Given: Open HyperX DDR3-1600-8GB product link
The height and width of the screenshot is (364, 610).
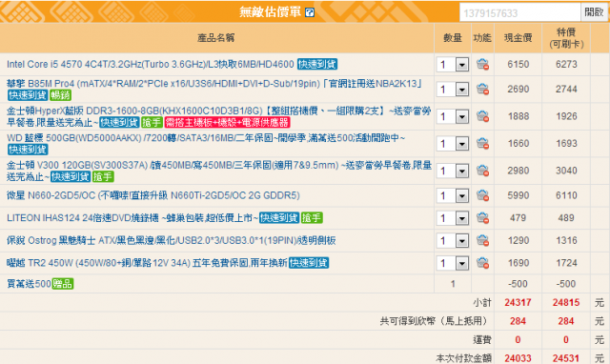Looking at the screenshot, I should 218,116.
